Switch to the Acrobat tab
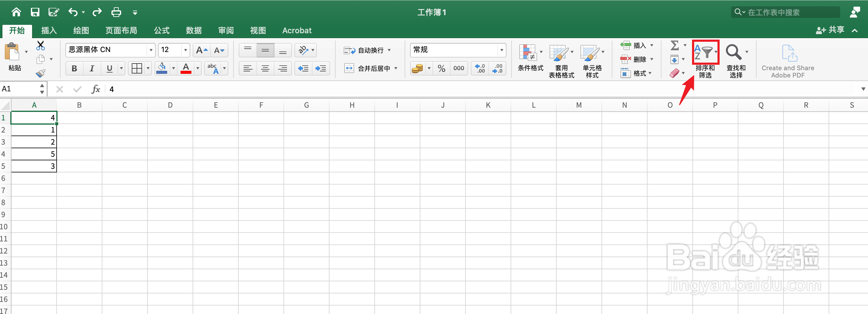The height and width of the screenshot is (314, 868). tap(297, 31)
